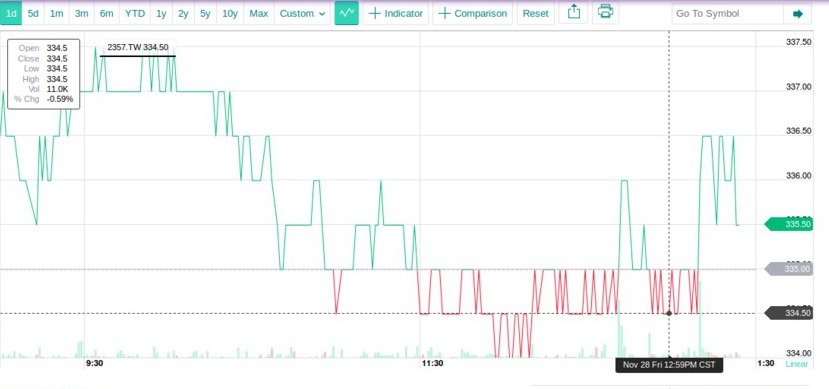Viewport: 829px width, 389px height.
Task: Toggle the Linear scale option
Action: tap(796, 364)
